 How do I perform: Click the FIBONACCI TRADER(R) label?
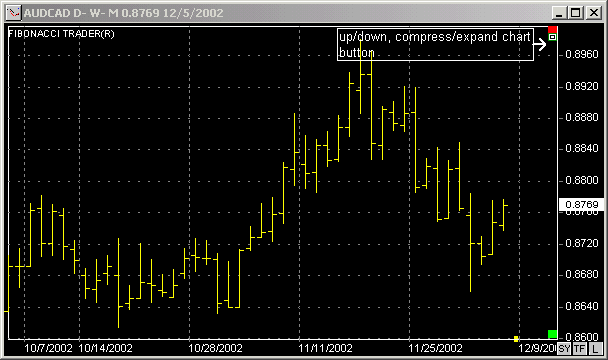click(61, 34)
